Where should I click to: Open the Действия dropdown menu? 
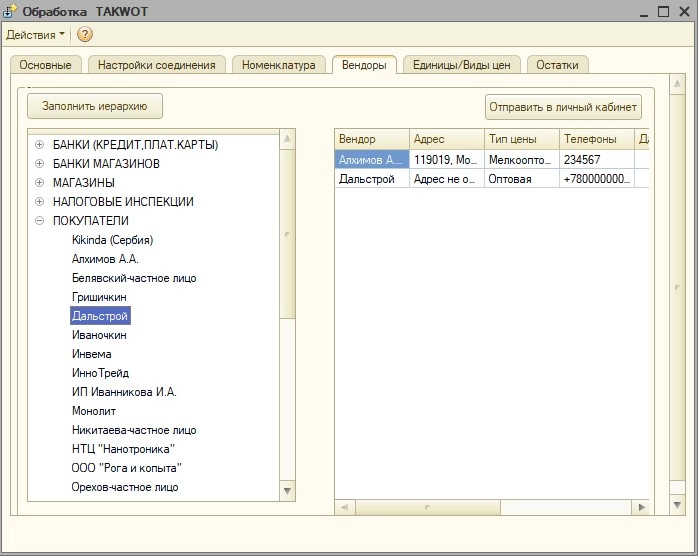(35, 35)
